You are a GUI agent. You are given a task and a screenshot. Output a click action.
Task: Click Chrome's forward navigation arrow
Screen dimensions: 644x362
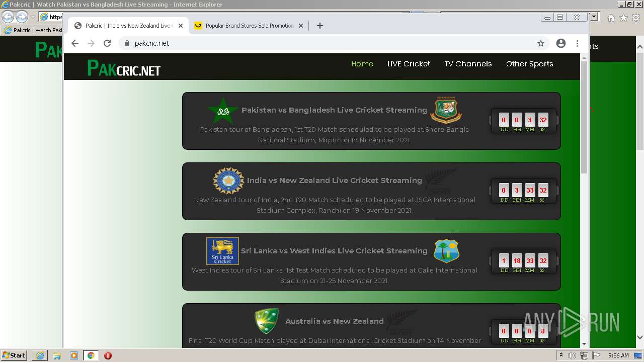pyautogui.click(x=91, y=43)
